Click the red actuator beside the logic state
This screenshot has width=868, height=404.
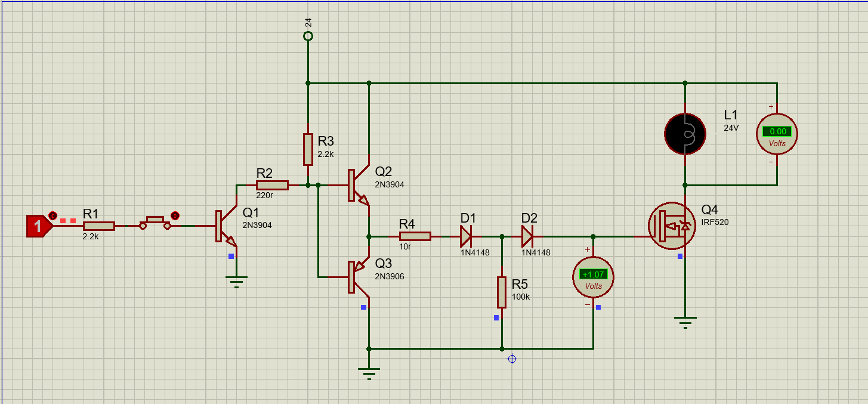(52, 215)
